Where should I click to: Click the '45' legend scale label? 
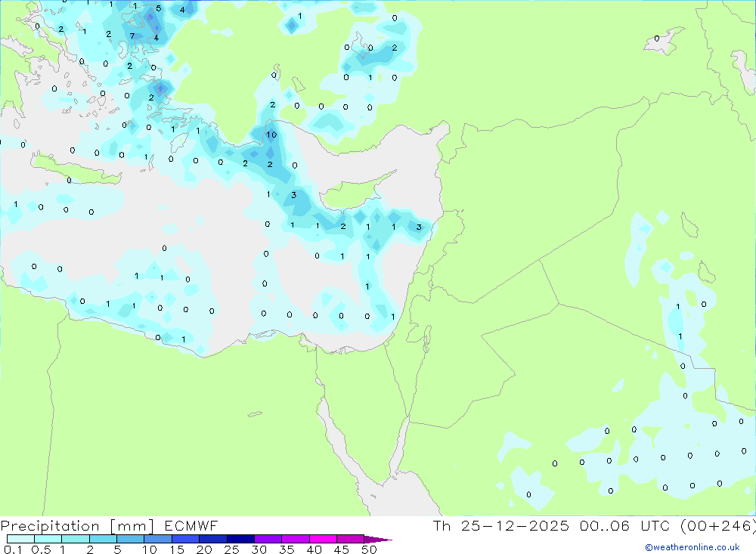(342, 549)
